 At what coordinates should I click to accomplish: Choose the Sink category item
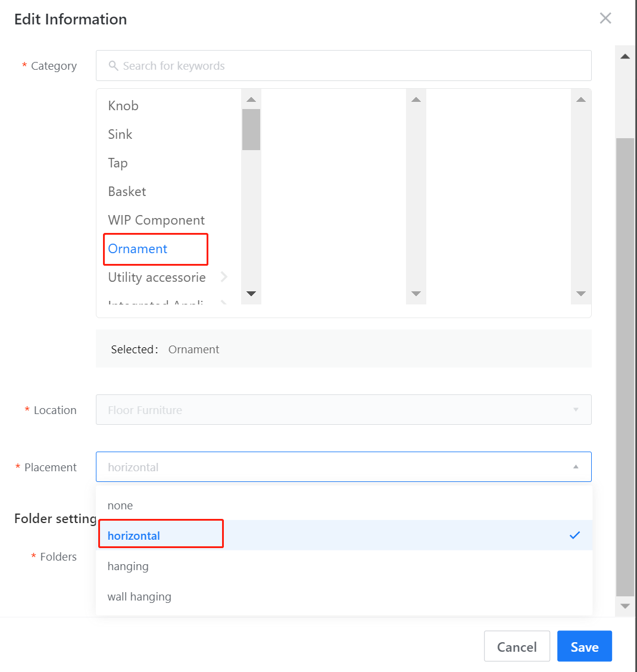pos(120,135)
